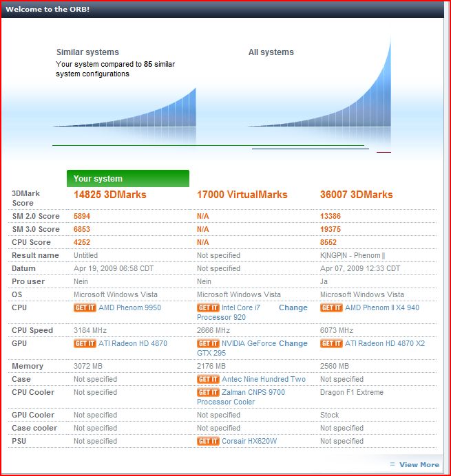The height and width of the screenshot is (476, 451).
Task: Click Pro user value Ja
Action: (x=324, y=281)
